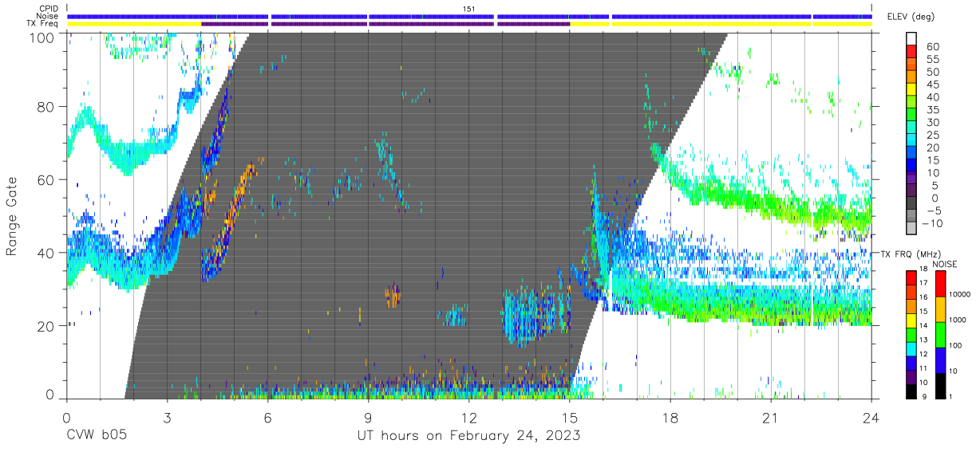Click the UT hours on February 24, 2023 title

[468, 437]
